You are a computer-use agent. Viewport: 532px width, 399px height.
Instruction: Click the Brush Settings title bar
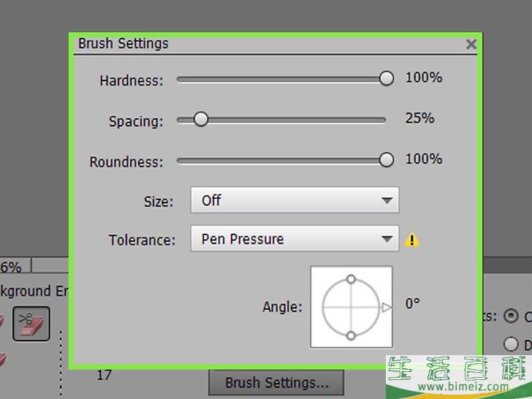click(x=256, y=44)
